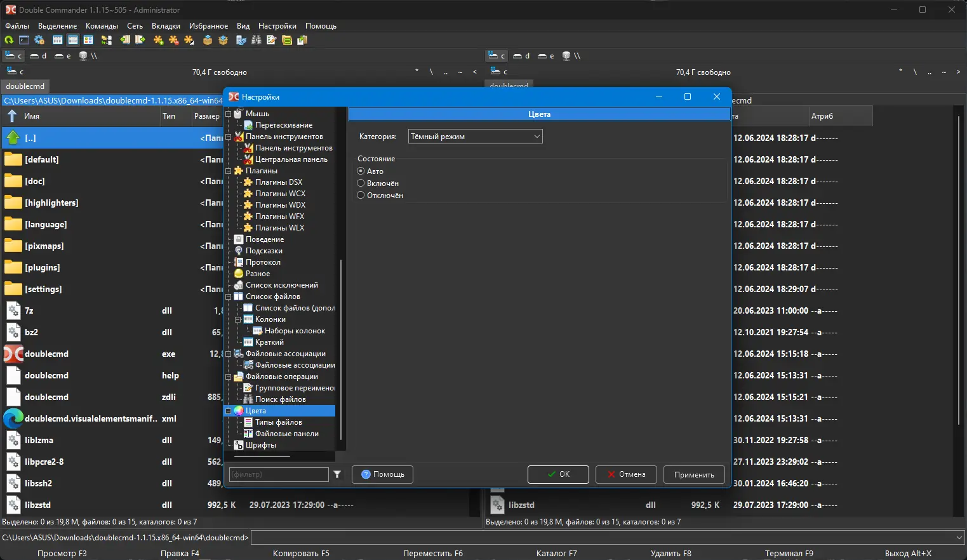Select the Авто radio button
967x560 pixels.
tap(361, 171)
